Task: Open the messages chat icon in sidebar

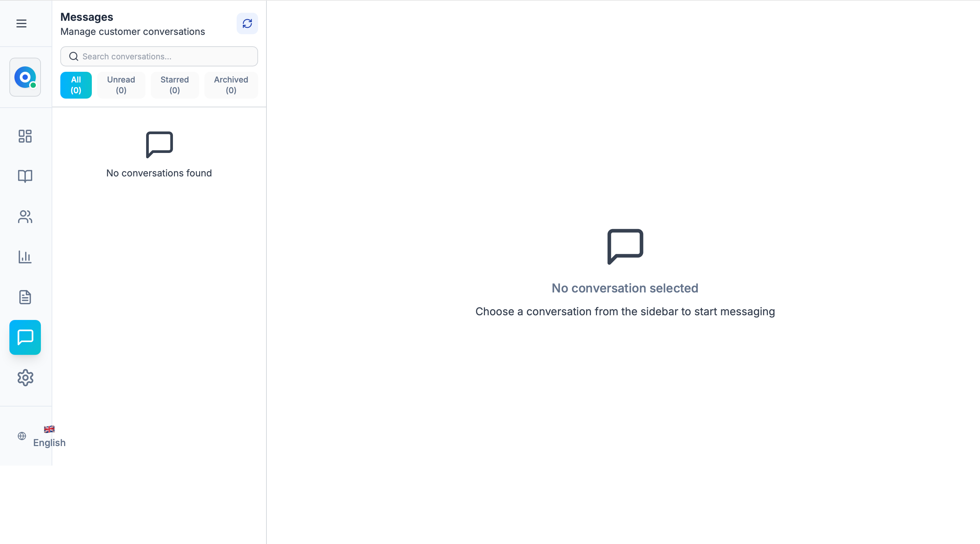Action: click(x=25, y=337)
